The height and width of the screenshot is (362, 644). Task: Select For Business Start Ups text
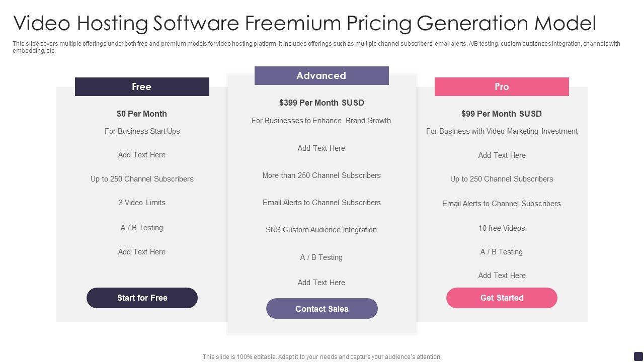[142, 131]
